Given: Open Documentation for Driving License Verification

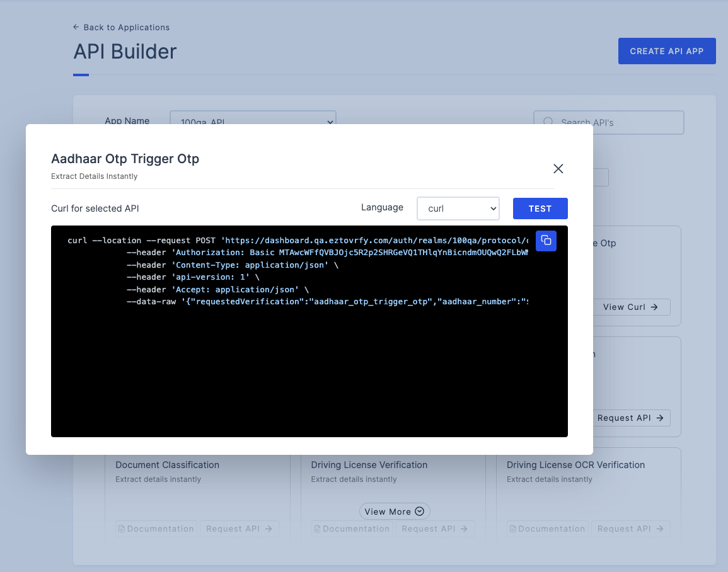Looking at the screenshot, I should [352, 529].
